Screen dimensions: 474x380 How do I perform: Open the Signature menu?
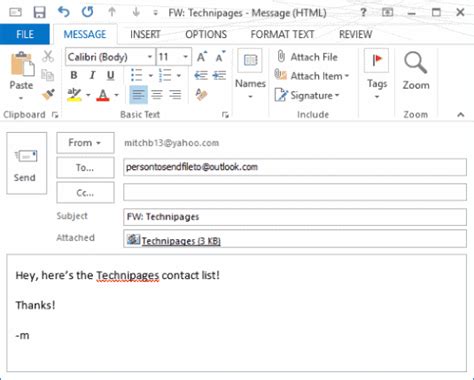point(307,95)
